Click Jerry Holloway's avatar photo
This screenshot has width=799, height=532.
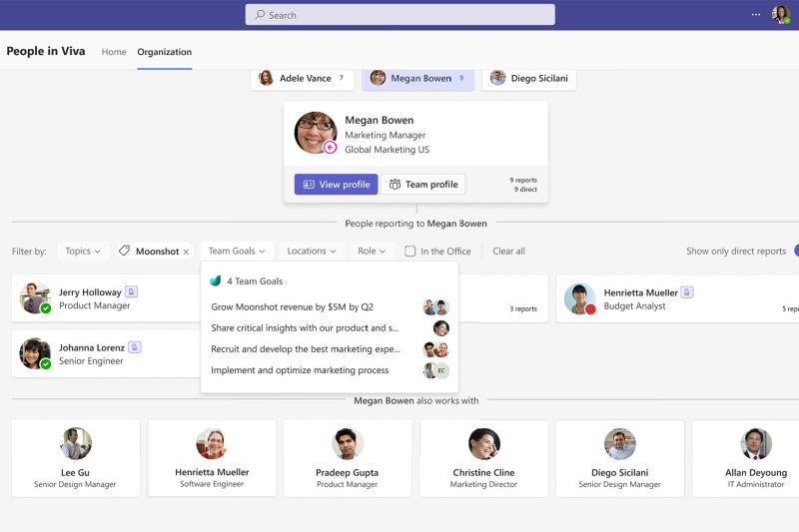point(34,297)
